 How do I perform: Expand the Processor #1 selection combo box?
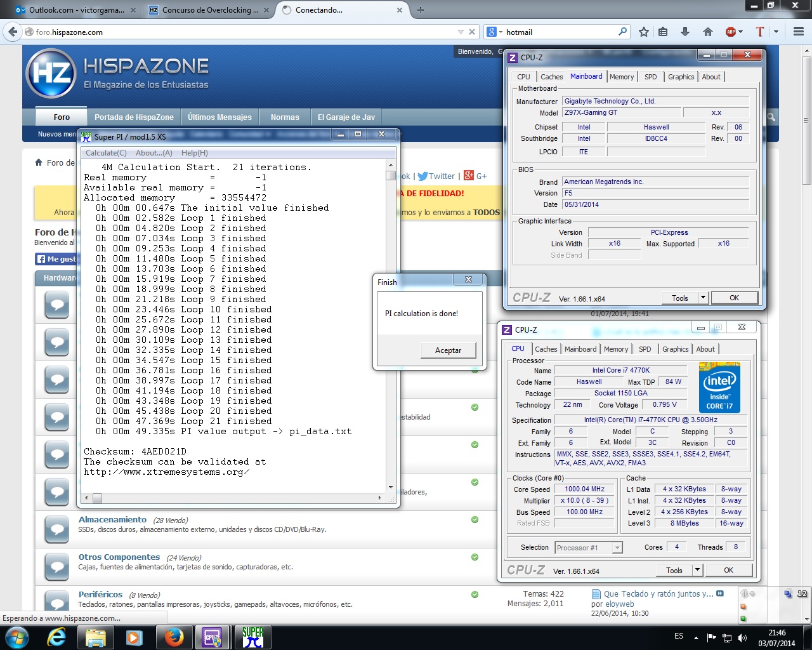tap(617, 548)
